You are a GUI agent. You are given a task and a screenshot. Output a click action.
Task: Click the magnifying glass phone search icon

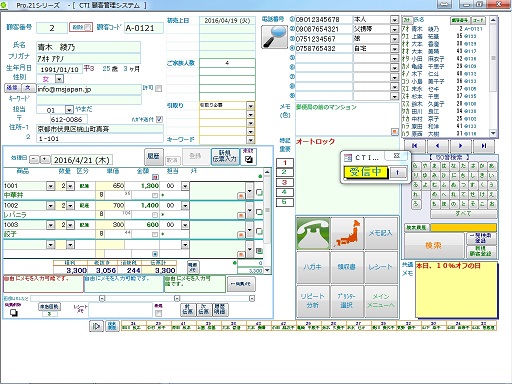tap(275, 37)
